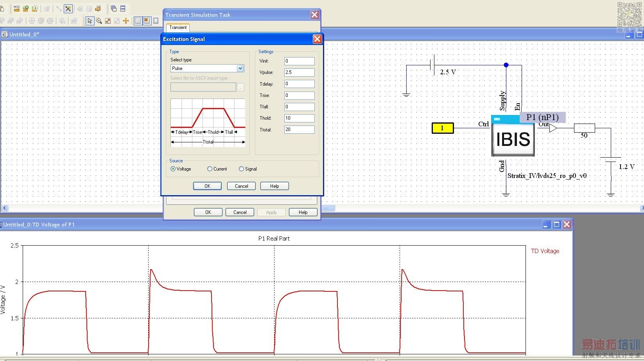Click the Vpulse input field
Viewport: 644px width, 361px height.
click(299, 72)
